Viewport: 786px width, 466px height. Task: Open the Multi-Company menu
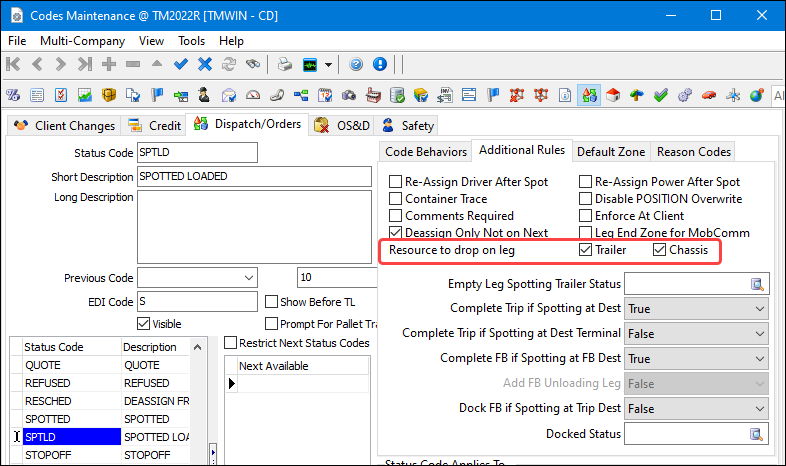tap(82, 41)
